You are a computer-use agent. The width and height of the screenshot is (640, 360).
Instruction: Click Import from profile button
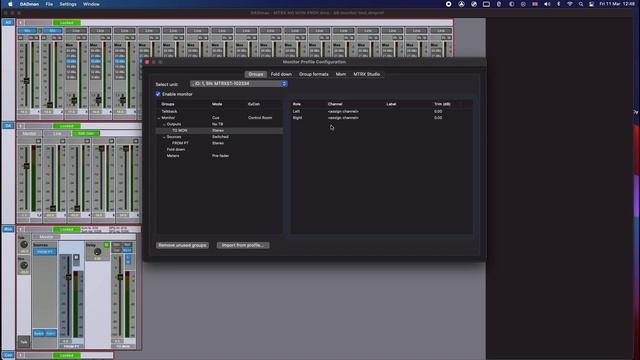[243, 245]
